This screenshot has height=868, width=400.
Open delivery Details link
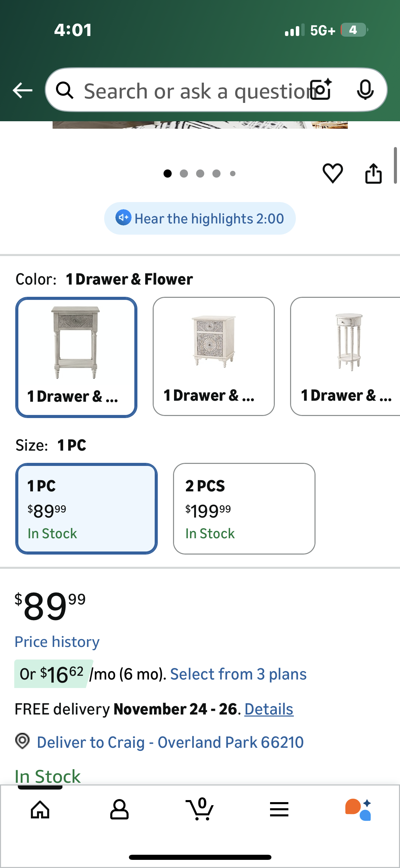click(x=269, y=709)
